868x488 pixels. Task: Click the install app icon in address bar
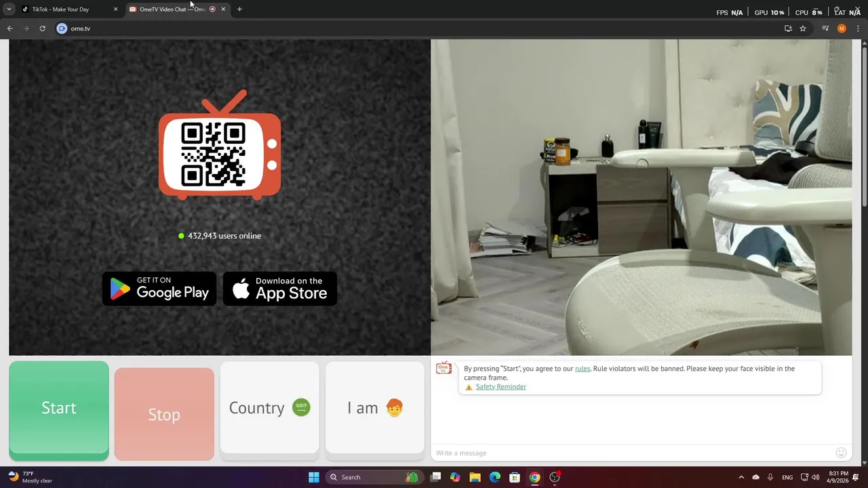(x=788, y=28)
